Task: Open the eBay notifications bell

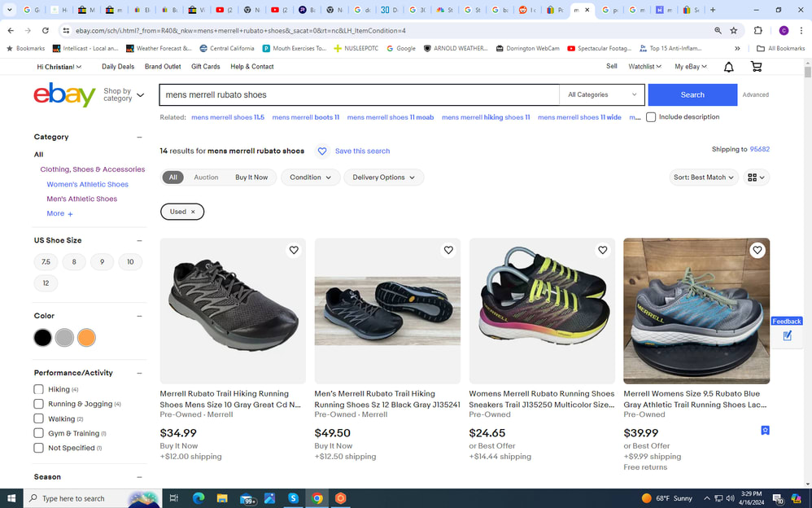Action: point(729,67)
